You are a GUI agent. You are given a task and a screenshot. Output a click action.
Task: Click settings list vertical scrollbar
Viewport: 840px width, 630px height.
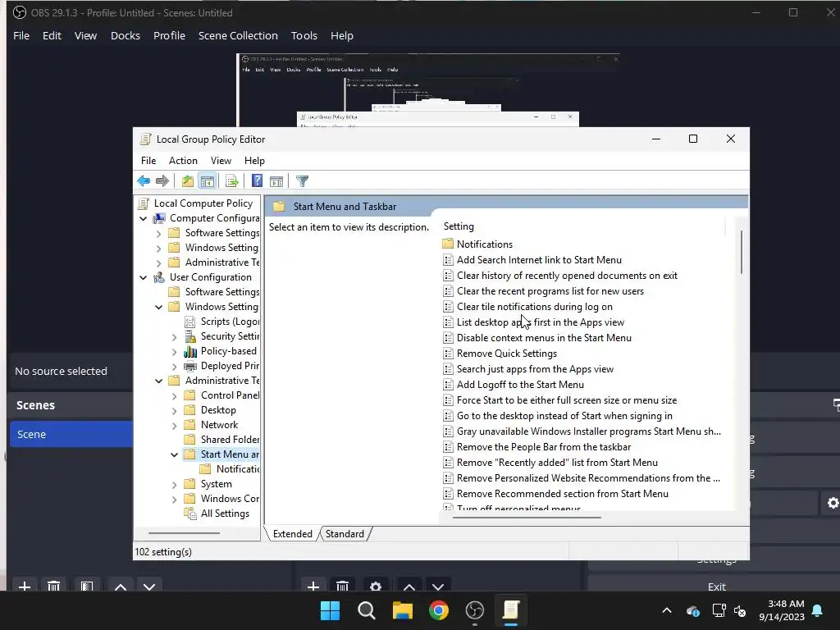tap(742, 253)
